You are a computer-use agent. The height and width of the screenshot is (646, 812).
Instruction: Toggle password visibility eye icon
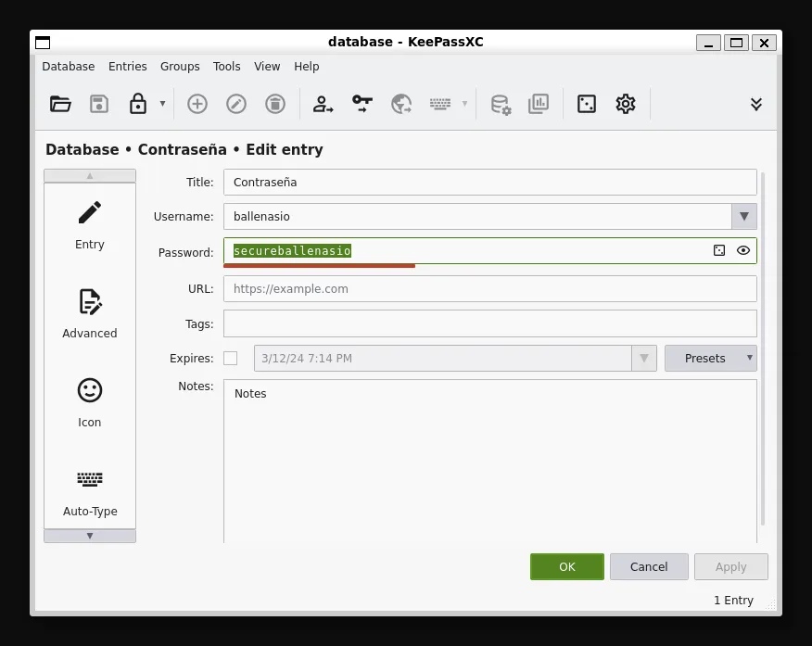click(743, 250)
